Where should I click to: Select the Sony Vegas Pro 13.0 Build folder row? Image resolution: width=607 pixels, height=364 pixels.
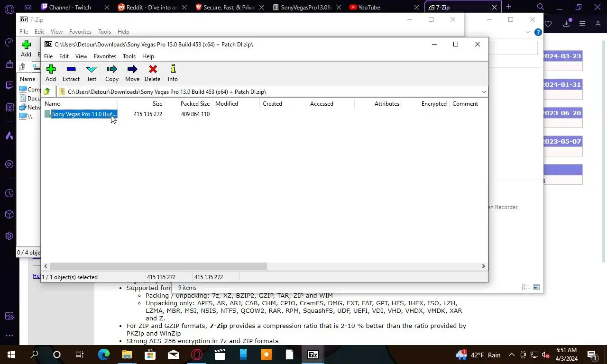click(x=81, y=114)
